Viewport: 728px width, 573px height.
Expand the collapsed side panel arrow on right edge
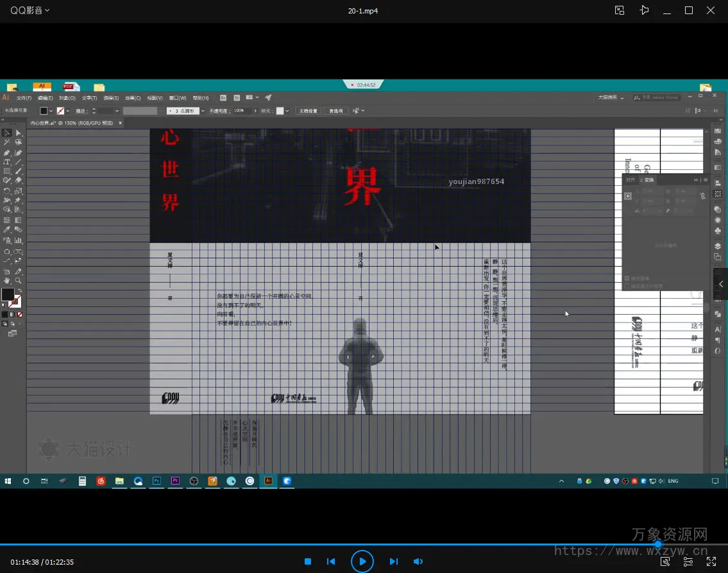tap(721, 284)
